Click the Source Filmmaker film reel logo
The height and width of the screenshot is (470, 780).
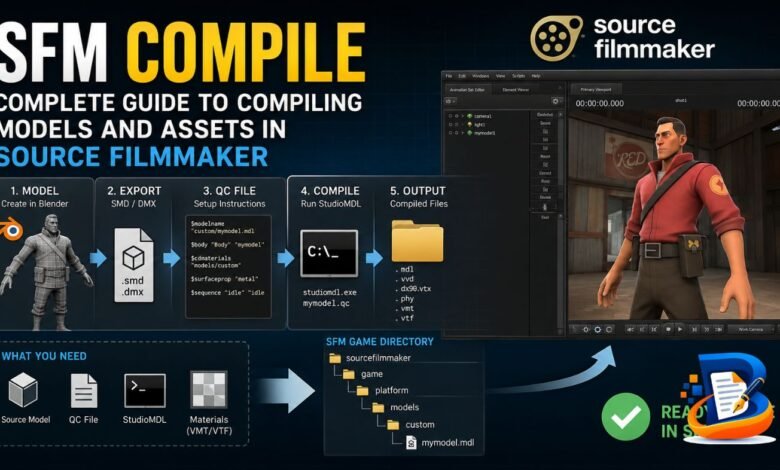coord(556,38)
